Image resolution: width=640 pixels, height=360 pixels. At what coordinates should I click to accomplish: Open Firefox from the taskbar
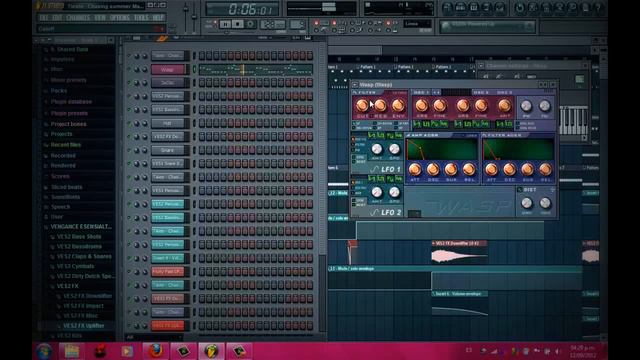156,351
